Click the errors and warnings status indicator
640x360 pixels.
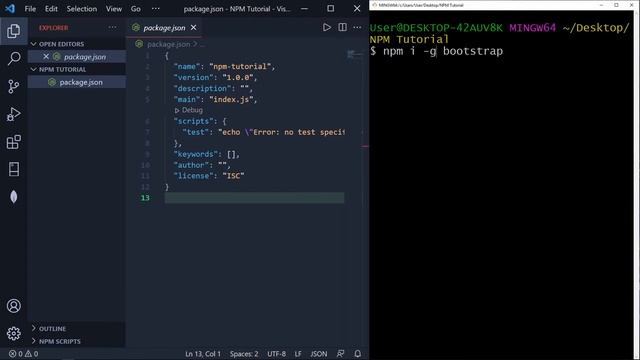point(23,354)
